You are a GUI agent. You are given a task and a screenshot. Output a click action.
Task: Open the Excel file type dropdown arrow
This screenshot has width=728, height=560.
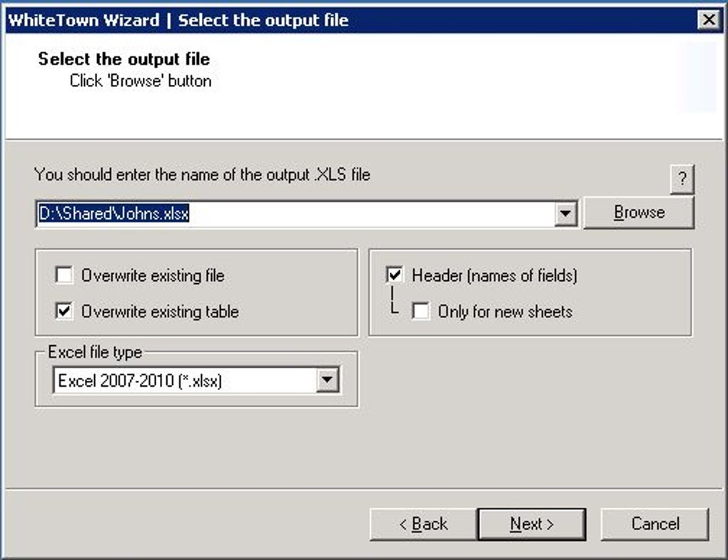(328, 380)
